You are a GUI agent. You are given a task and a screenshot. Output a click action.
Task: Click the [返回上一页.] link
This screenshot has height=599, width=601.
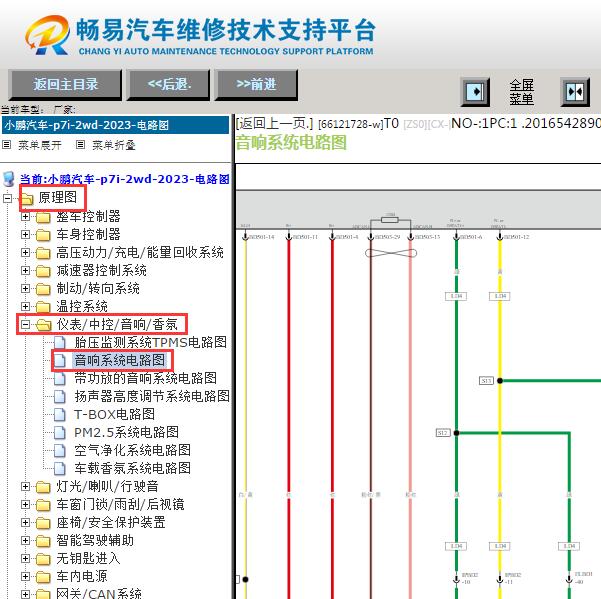pos(274,123)
